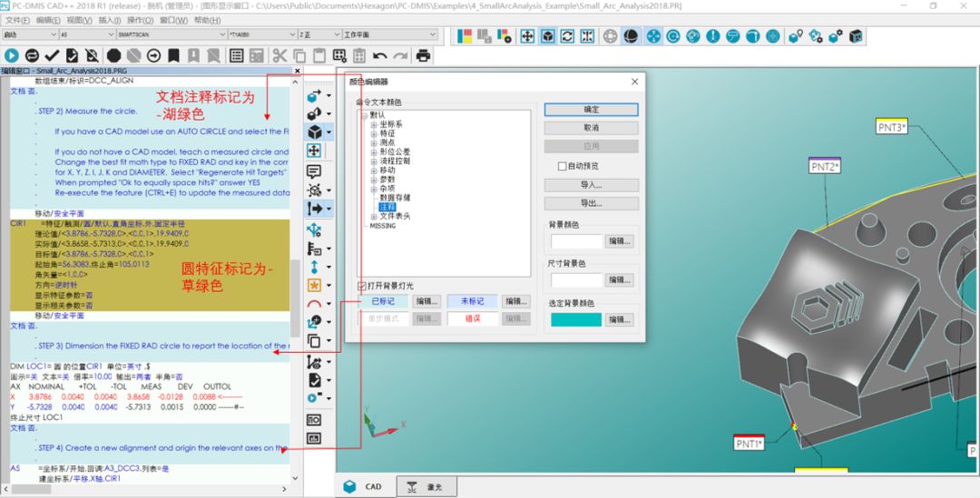Click the black bookmark toolbar icon

click(x=173, y=55)
